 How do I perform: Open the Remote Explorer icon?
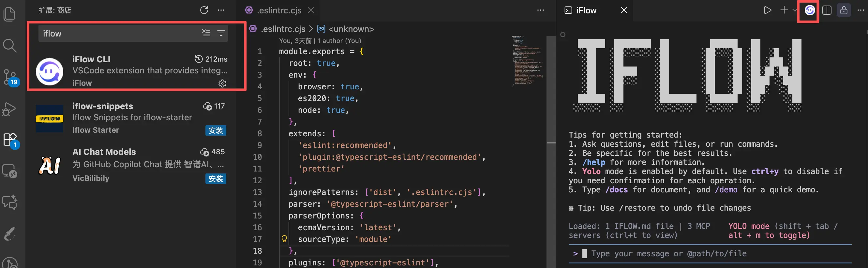(9, 171)
